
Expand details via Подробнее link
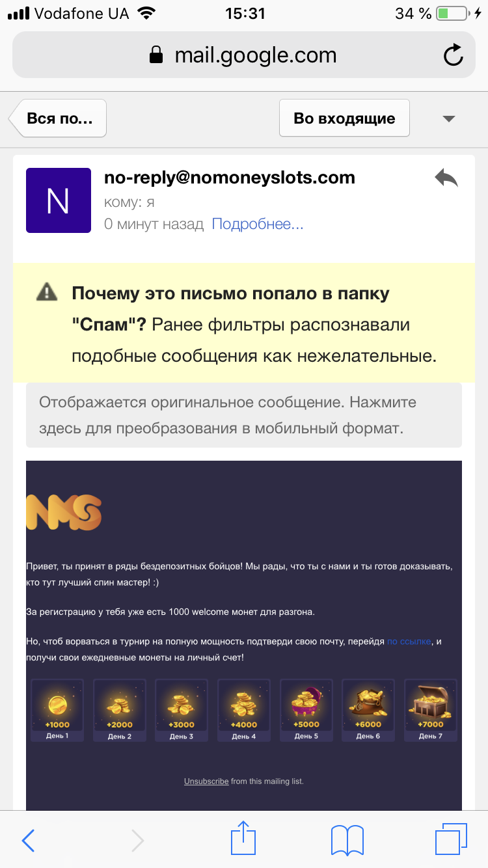(258, 224)
